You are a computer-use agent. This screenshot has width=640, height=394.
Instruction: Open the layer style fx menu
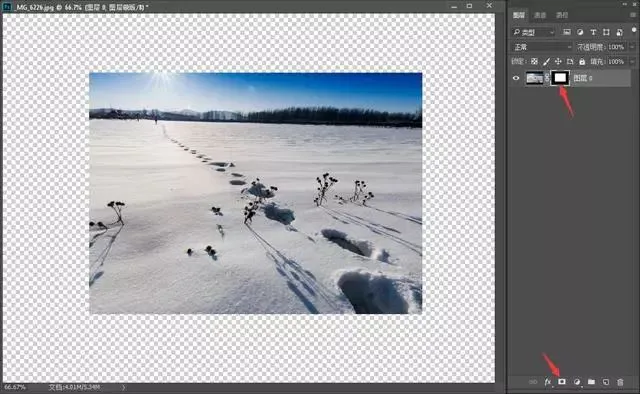[x=548, y=382]
